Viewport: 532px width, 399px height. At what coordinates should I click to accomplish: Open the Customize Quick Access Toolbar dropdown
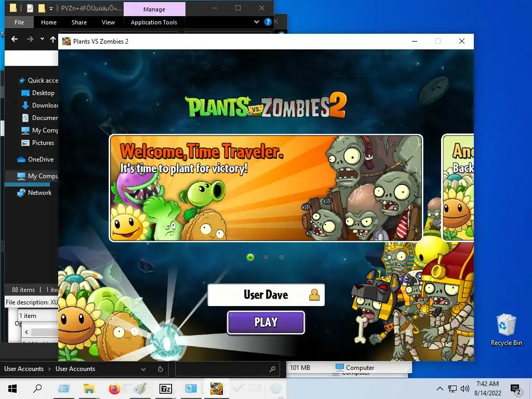pos(51,8)
